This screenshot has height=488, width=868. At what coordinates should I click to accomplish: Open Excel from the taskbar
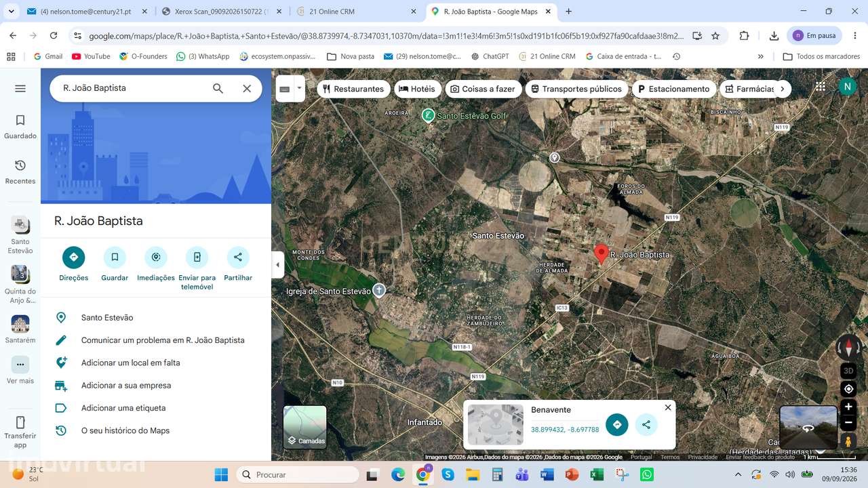597,474
